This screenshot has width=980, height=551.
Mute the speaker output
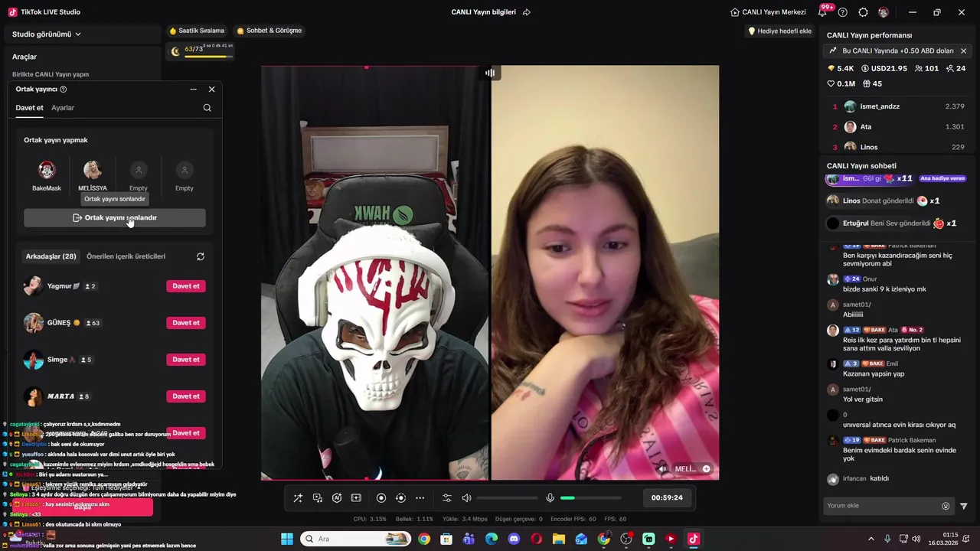click(x=466, y=498)
